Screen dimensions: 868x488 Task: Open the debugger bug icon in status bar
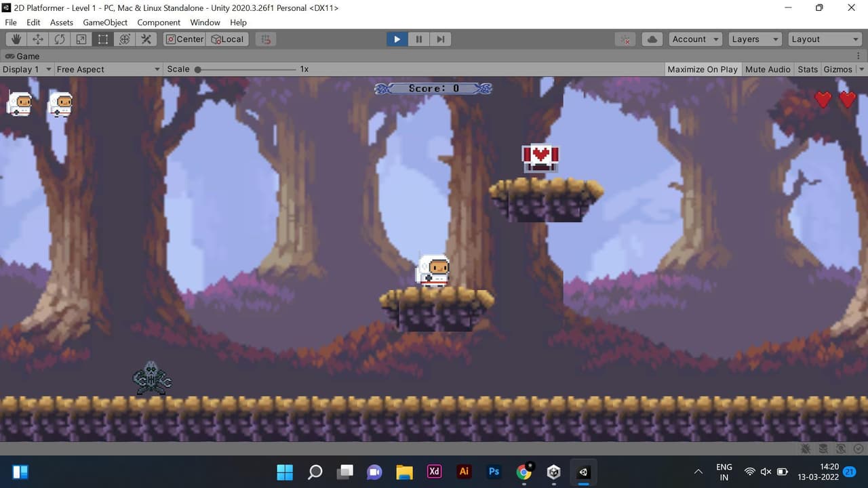pyautogui.click(x=806, y=449)
